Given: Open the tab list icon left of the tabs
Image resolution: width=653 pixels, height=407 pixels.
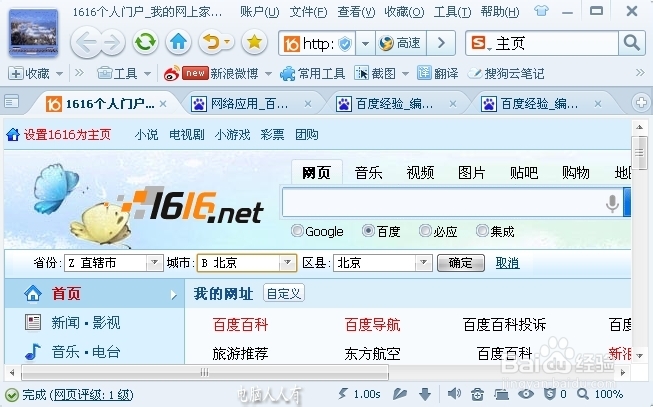Looking at the screenshot, I should click(x=12, y=101).
